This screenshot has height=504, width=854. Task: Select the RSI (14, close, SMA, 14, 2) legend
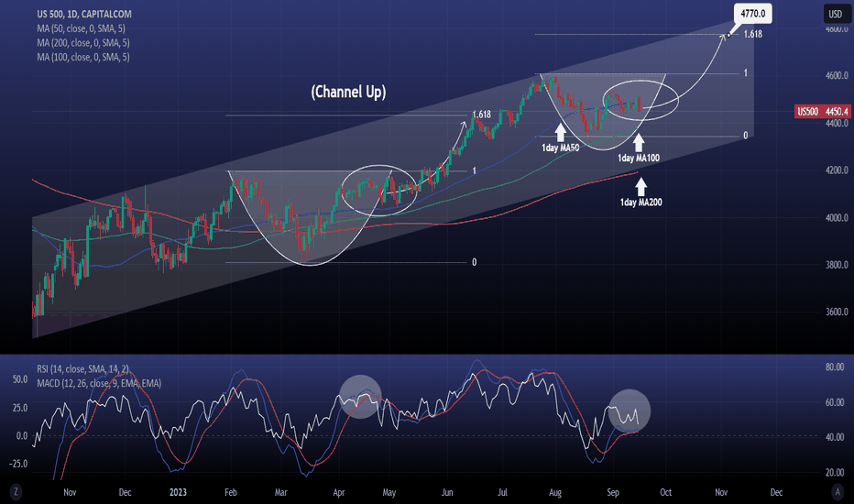coord(82,369)
